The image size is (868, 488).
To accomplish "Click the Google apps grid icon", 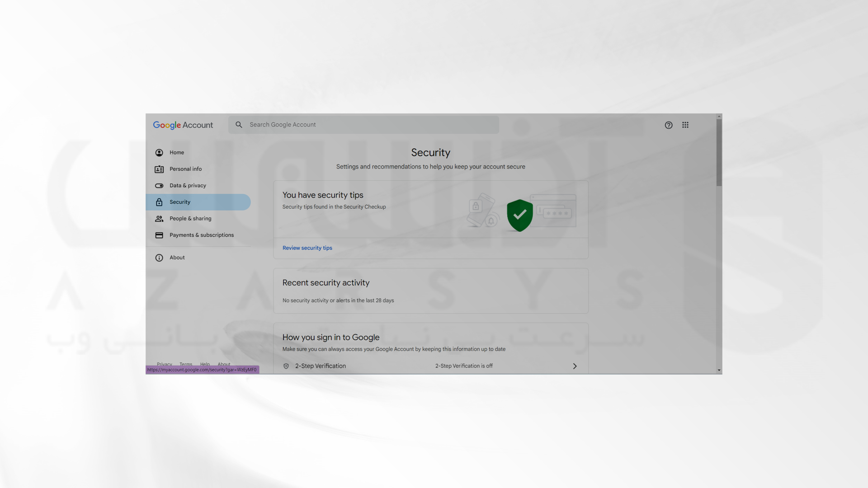I will 685,125.
